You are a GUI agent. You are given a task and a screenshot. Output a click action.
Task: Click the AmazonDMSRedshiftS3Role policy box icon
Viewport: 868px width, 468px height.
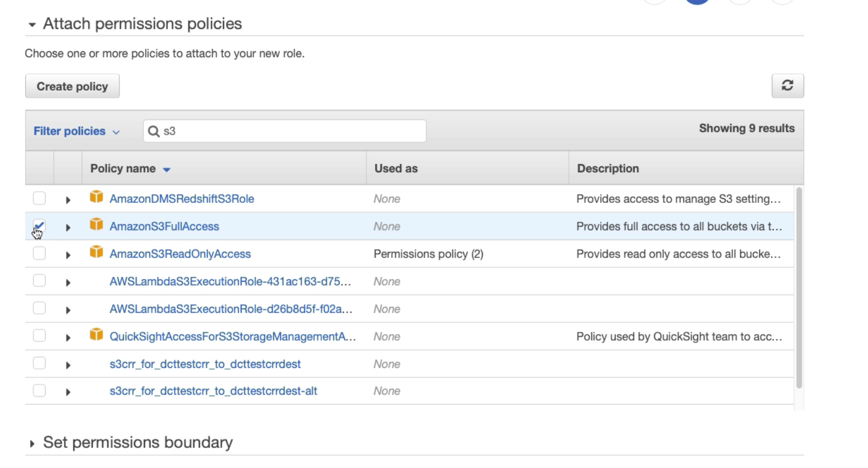coord(96,197)
